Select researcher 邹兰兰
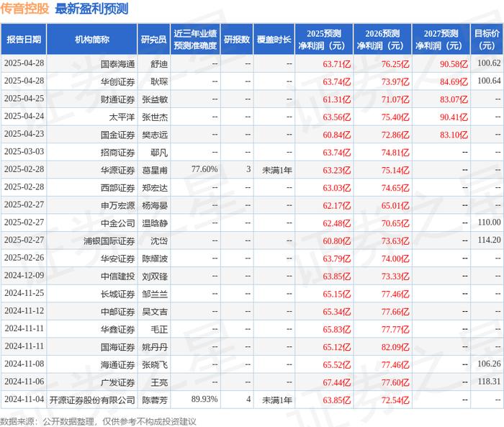This screenshot has height=427, width=504. [x=155, y=294]
